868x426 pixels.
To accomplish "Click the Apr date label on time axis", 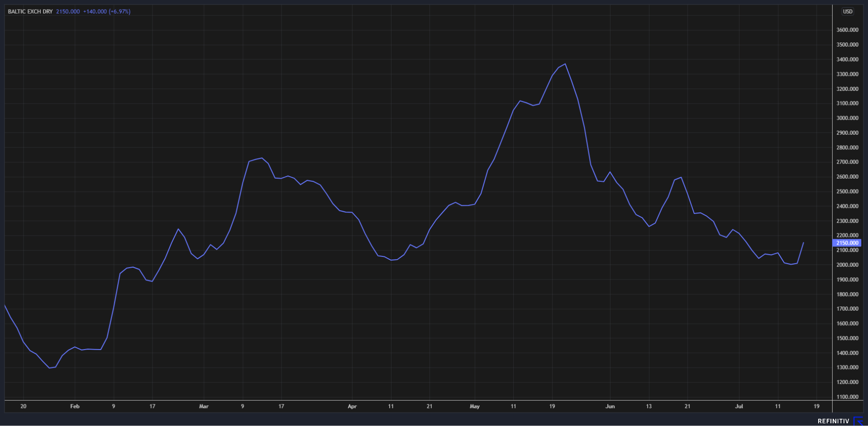I will 352,407.
